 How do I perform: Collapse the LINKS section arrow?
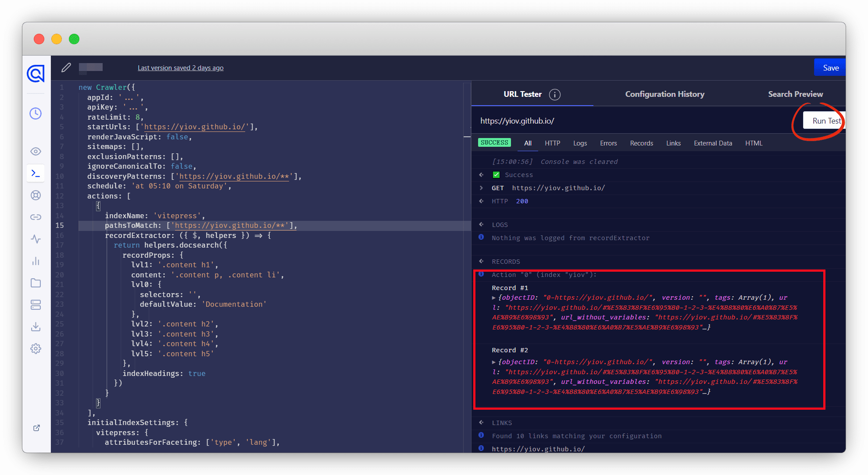[481, 422]
